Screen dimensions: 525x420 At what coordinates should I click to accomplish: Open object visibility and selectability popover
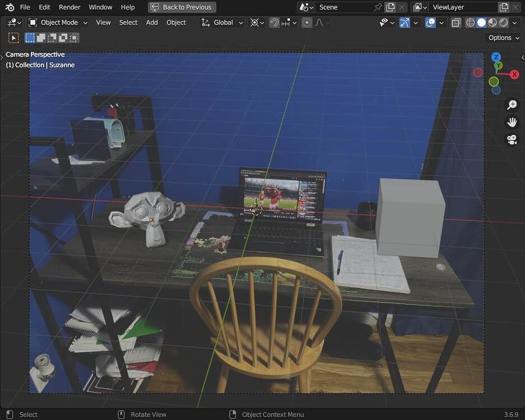coord(387,22)
